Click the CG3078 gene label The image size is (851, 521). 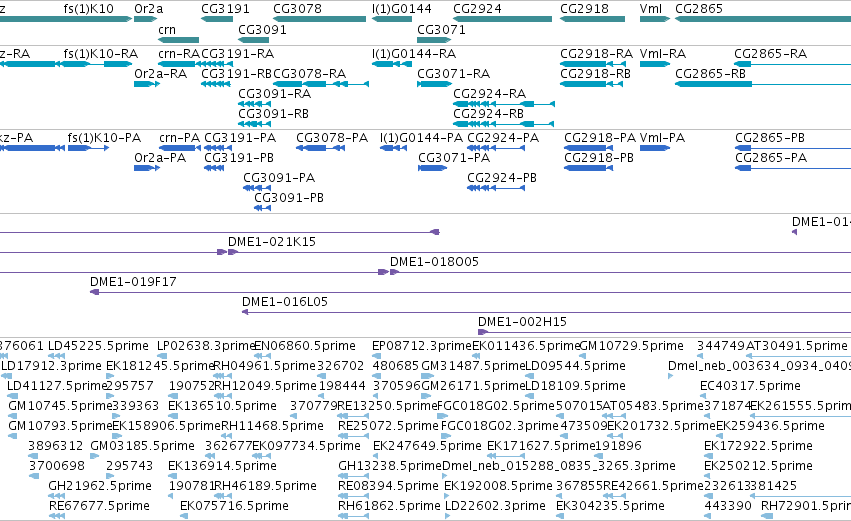coord(297,9)
